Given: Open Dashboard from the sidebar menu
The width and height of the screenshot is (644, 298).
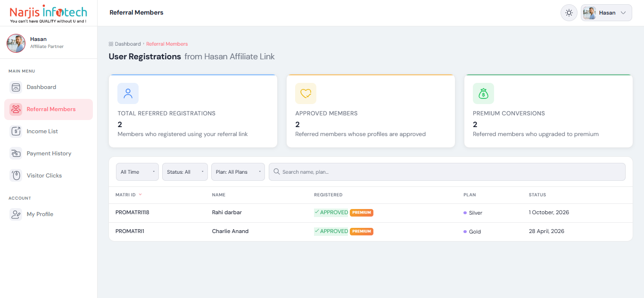Looking at the screenshot, I should pos(49,87).
